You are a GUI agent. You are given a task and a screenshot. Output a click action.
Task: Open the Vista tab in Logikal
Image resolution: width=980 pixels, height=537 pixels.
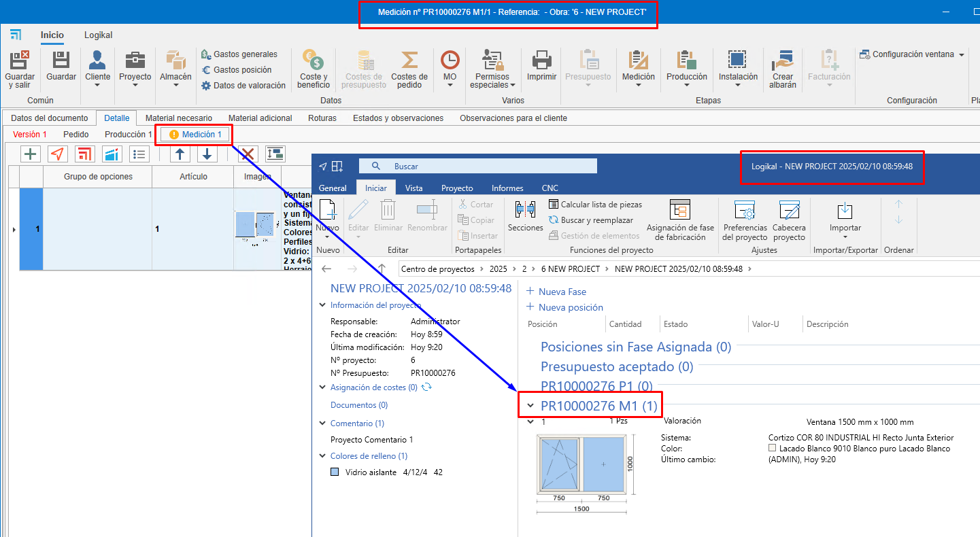414,188
